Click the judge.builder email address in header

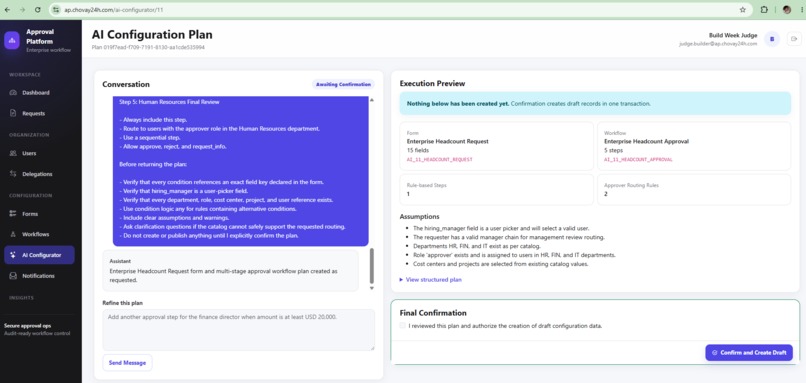(x=718, y=44)
